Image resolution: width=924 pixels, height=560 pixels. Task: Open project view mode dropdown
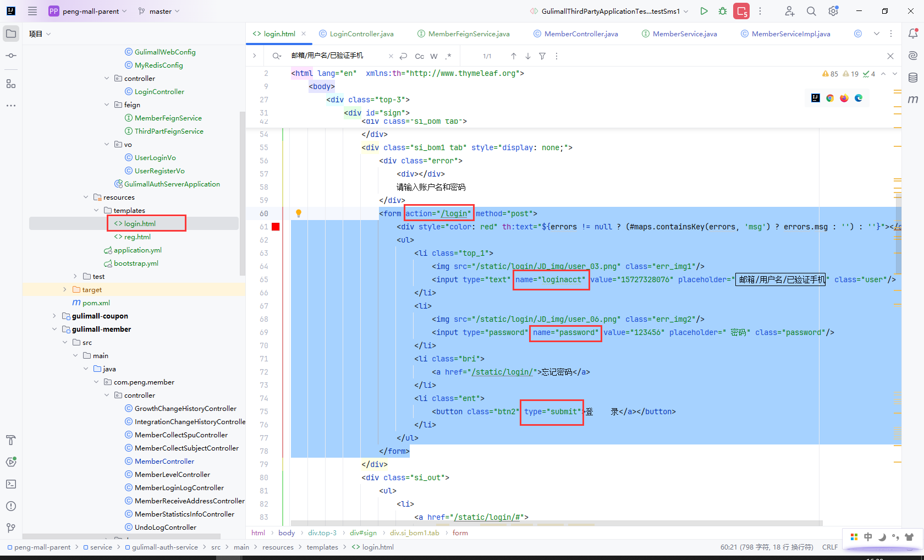coord(40,34)
